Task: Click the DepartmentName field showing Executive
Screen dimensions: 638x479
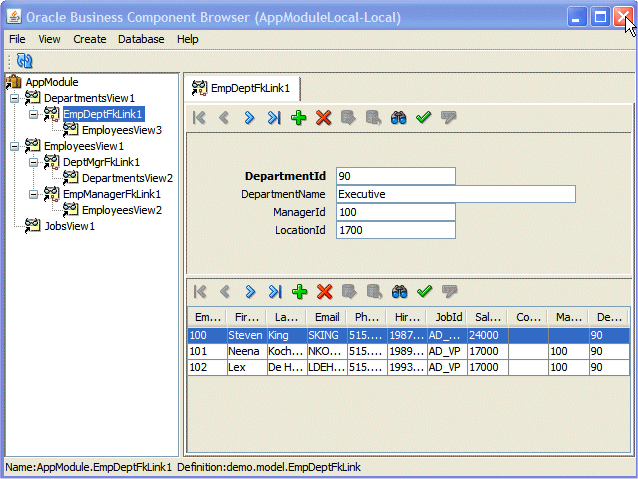Action: click(456, 194)
